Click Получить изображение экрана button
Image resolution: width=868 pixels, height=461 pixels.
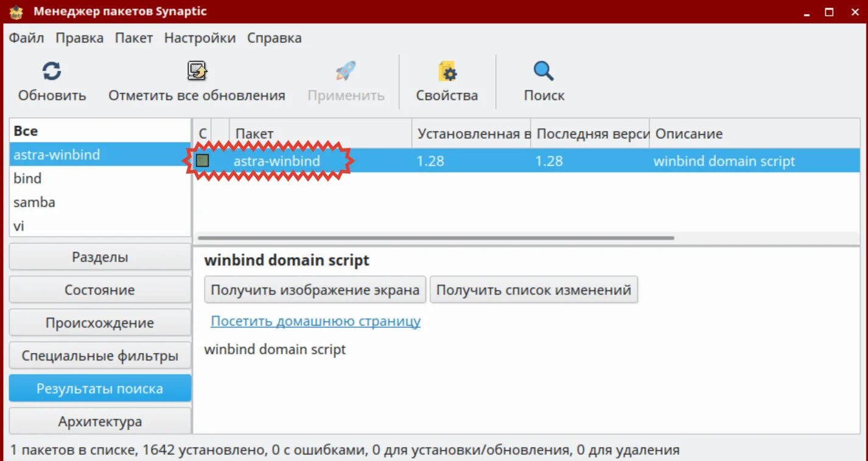[x=315, y=290]
